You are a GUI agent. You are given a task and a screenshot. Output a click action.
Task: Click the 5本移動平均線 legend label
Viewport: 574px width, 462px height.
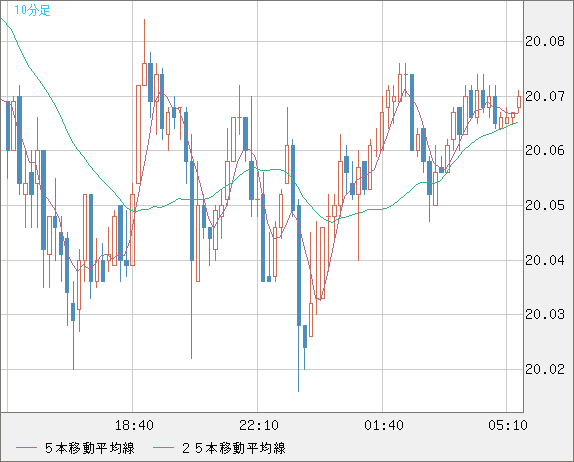[90, 448]
